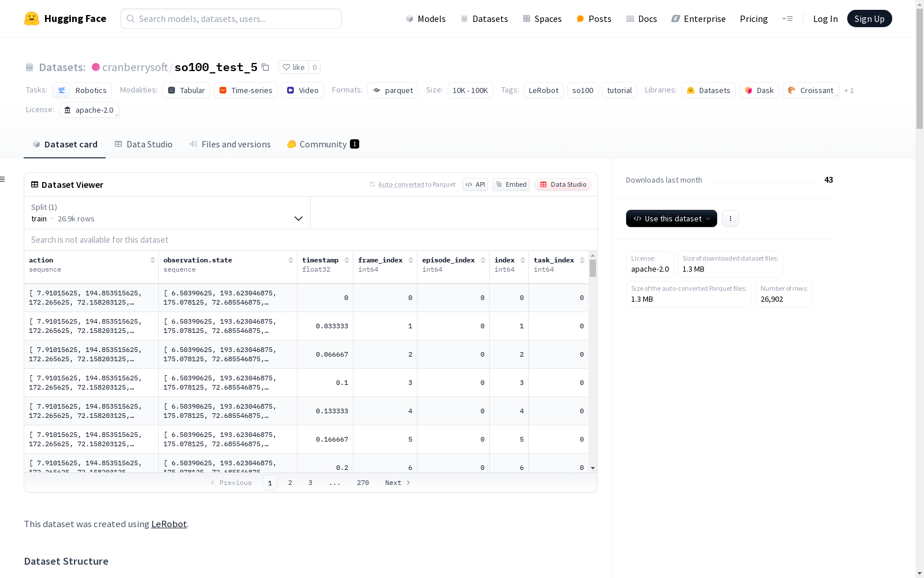Select the Datasets library tag
The height and width of the screenshot is (578, 924).
(x=709, y=90)
